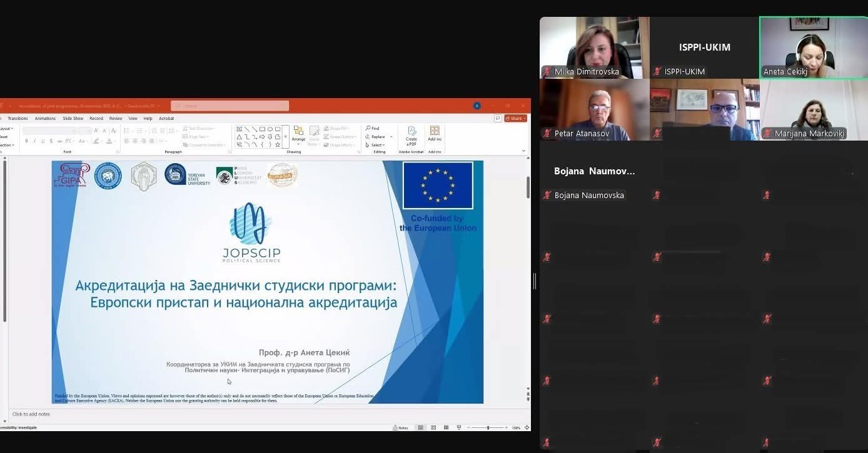Click the Create a PDF icon
Screen dimensions: 868x453
tap(411, 134)
